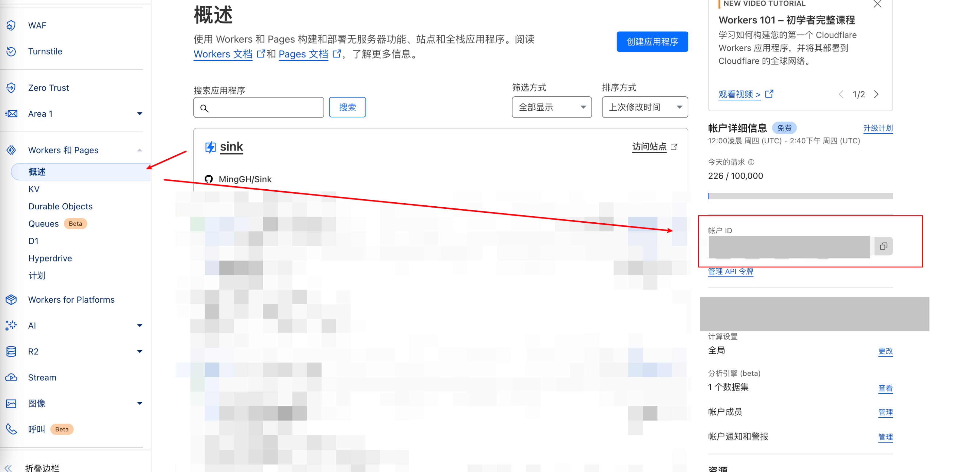Click external icon beside 观看视频

click(x=769, y=94)
